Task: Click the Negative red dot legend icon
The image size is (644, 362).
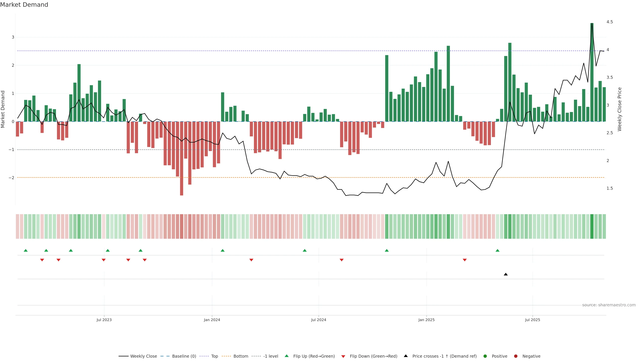Action: point(516,356)
